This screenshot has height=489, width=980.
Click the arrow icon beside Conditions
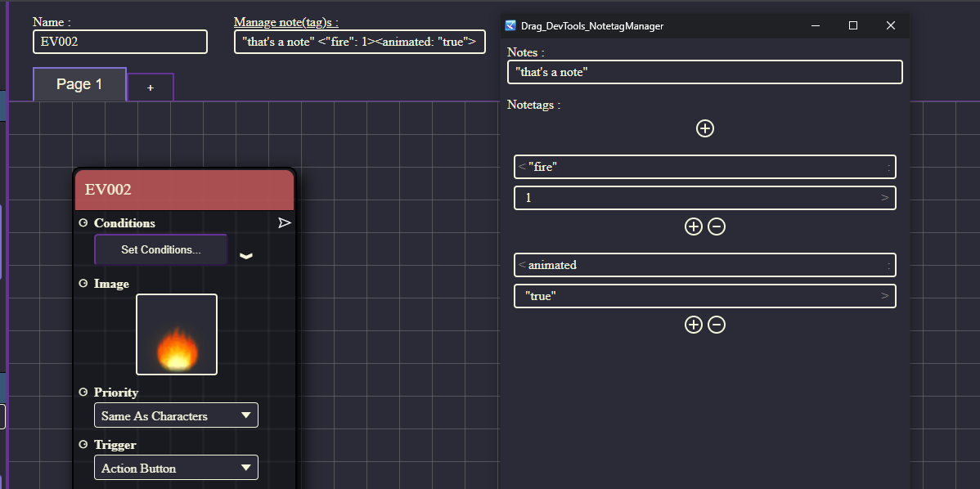click(x=285, y=223)
